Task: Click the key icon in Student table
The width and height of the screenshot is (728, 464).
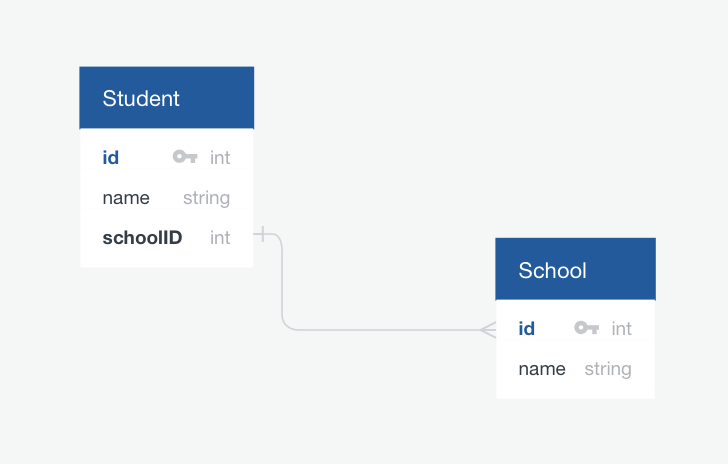Action: pyautogui.click(x=185, y=157)
